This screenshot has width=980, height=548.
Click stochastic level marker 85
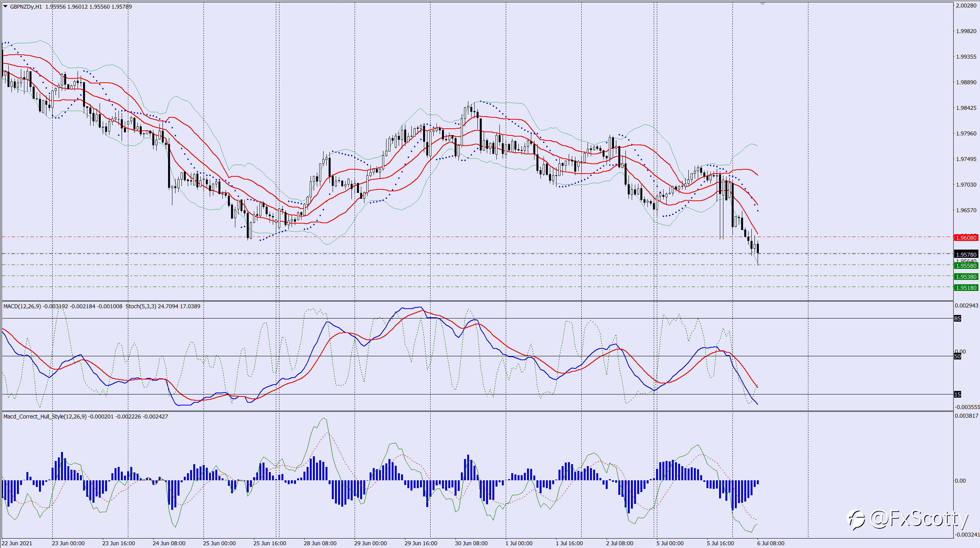(x=958, y=318)
